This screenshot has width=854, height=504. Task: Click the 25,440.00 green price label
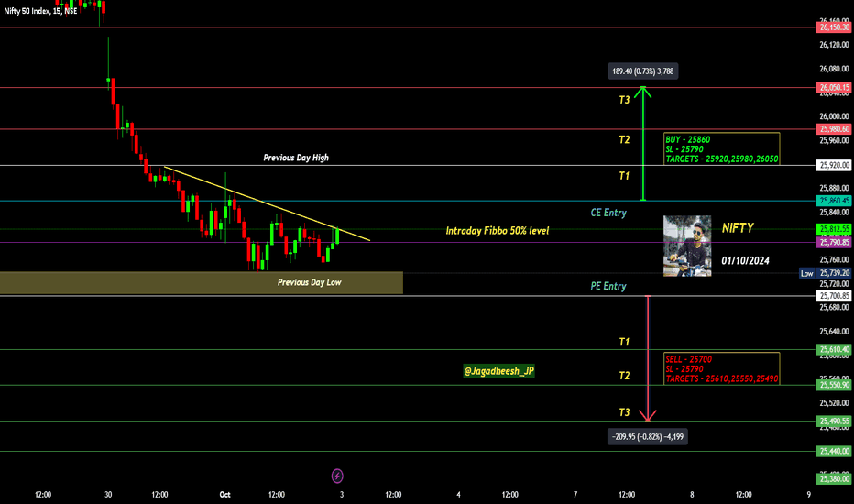tap(833, 451)
